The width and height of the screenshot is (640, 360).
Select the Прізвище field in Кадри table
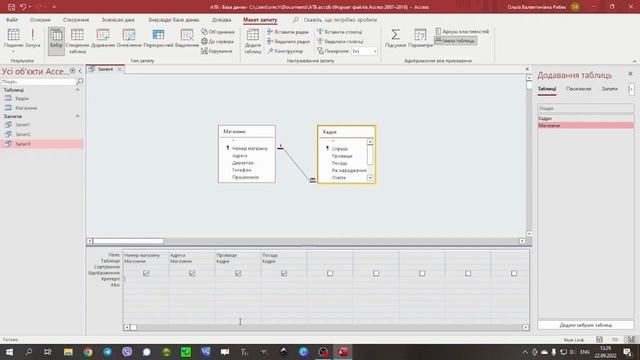pyautogui.click(x=342, y=156)
